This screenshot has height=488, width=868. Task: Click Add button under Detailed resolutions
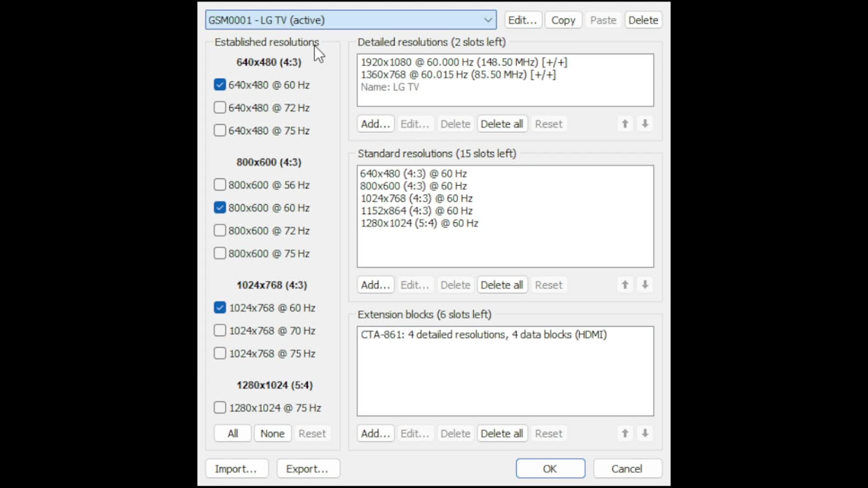point(375,124)
